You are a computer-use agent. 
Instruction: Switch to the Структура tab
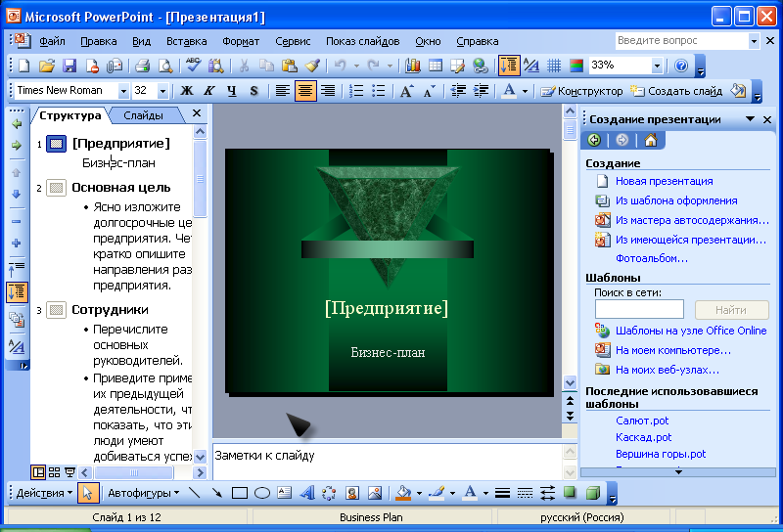click(x=69, y=115)
